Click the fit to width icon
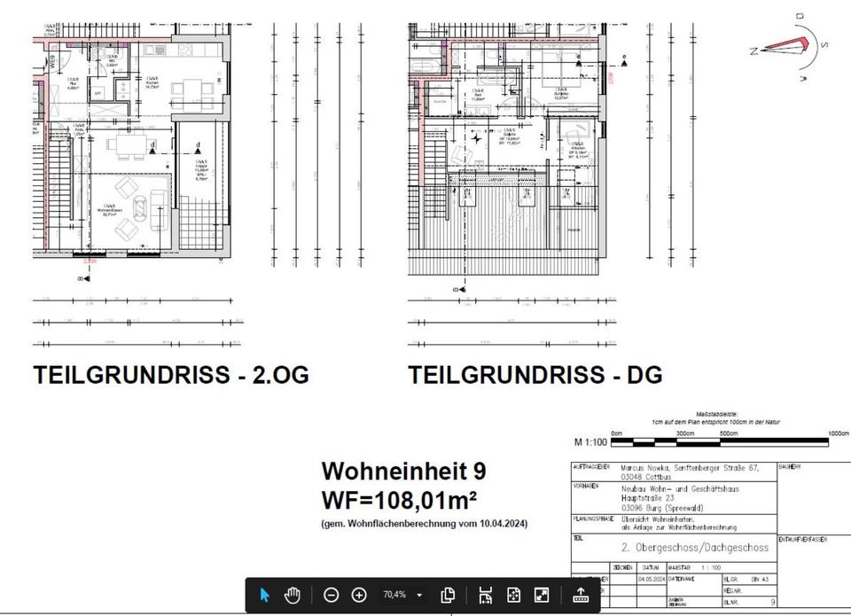This screenshot has width=851, height=616. 485,595
